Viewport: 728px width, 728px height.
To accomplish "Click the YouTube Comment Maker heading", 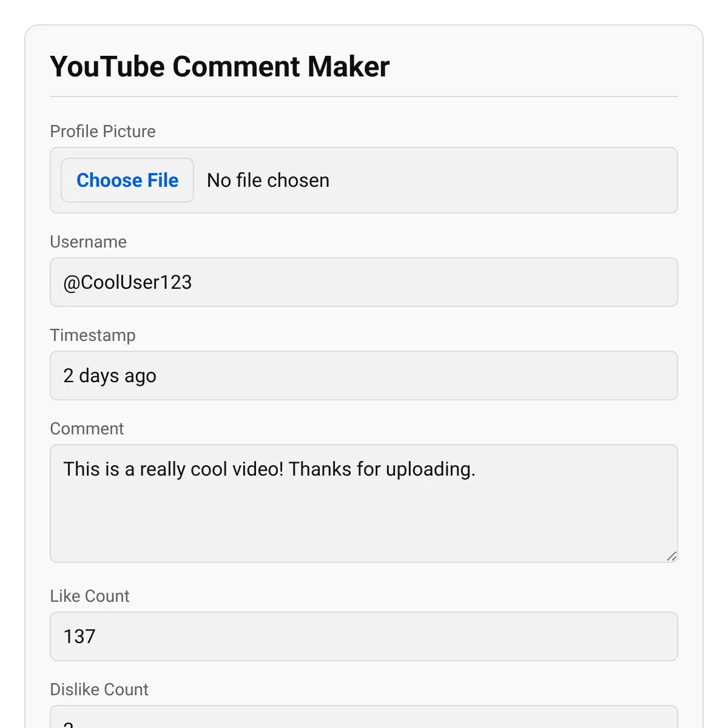I will (220, 66).
